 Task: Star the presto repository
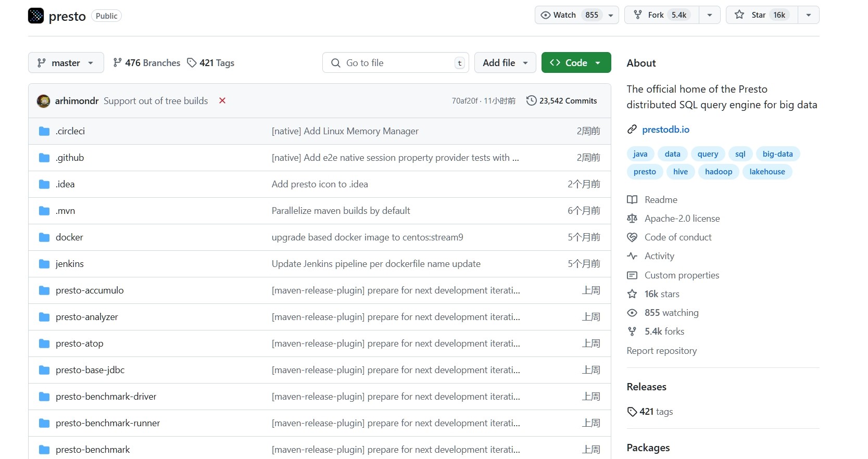click(762, 15)
